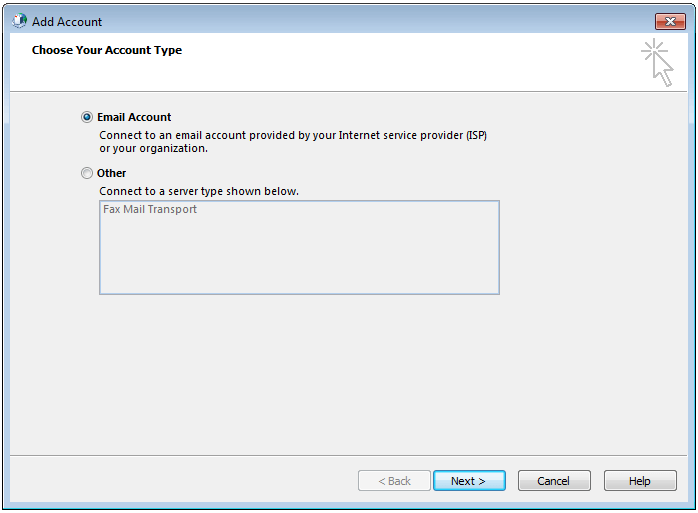Click the bold Other label text
The image size is (698, 513).
(x=111, y=173)
